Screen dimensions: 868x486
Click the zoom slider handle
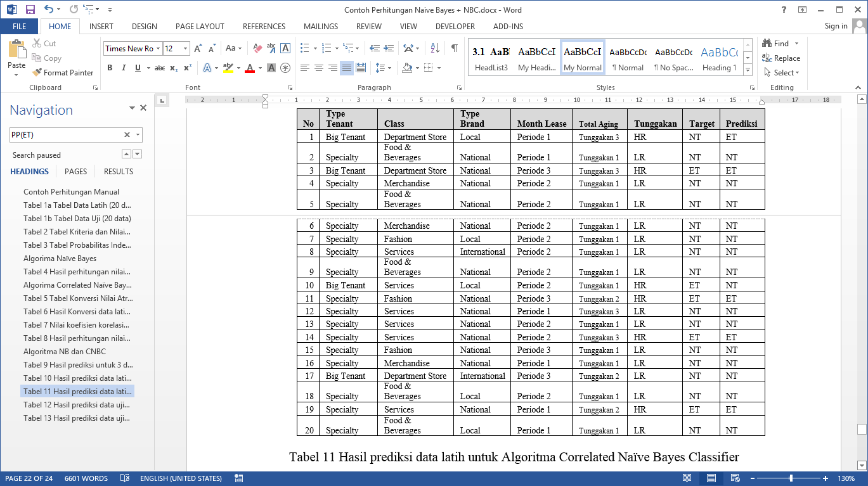(x=791, y=478)
